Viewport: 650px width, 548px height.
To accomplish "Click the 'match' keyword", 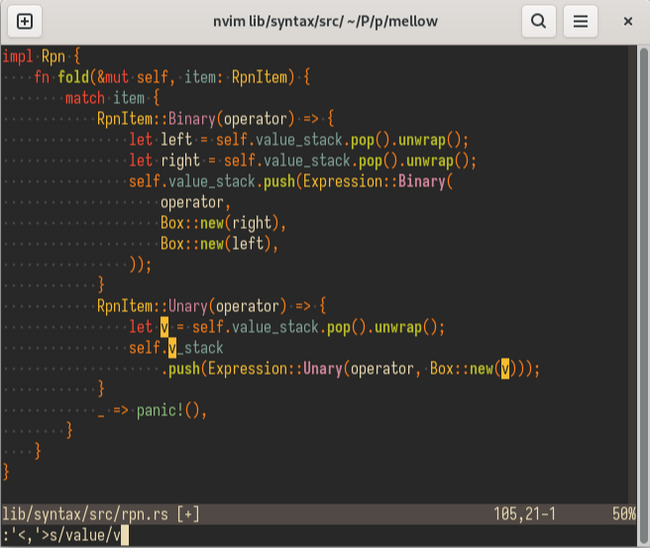I will click(x=85, y=98).
